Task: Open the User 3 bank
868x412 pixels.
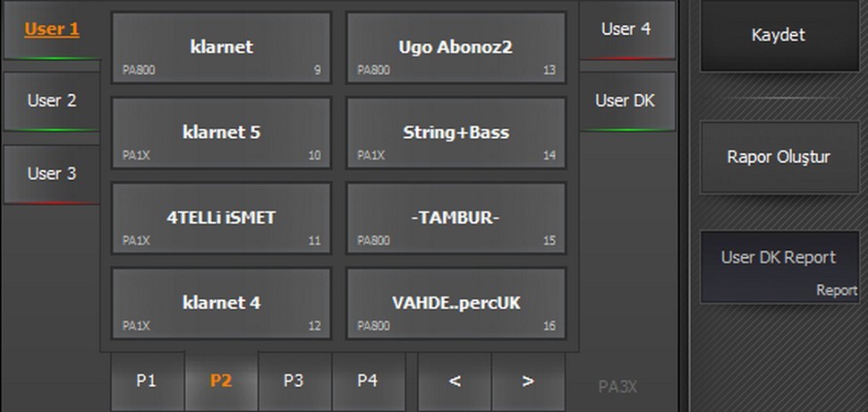Action: (x=51, y=173)
